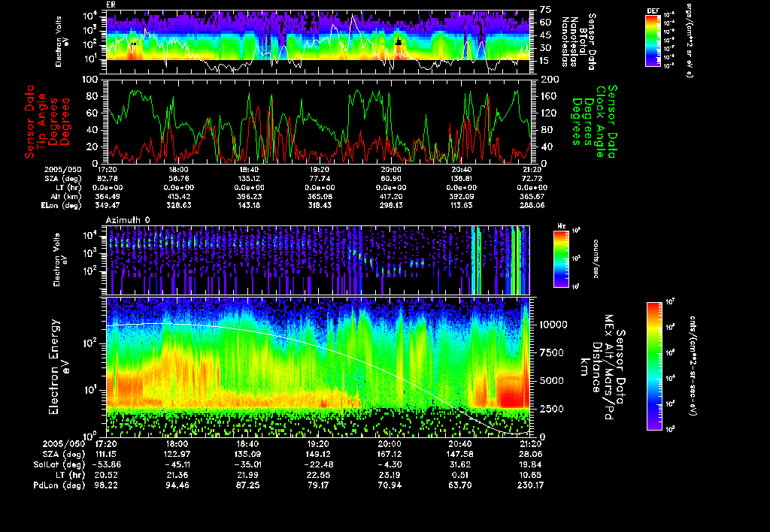Select ELon value 288.06
Screen dimensions: 770x532
click(x=532, y=206)
